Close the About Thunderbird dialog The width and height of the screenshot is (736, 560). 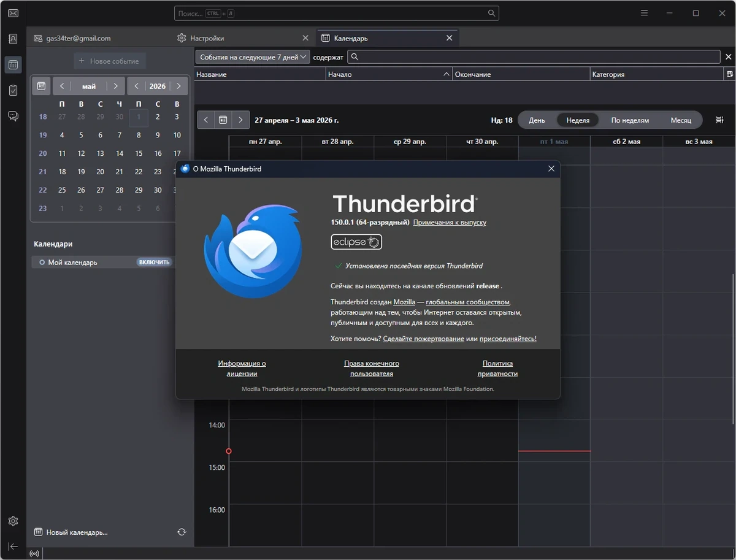tap(551, 169)
